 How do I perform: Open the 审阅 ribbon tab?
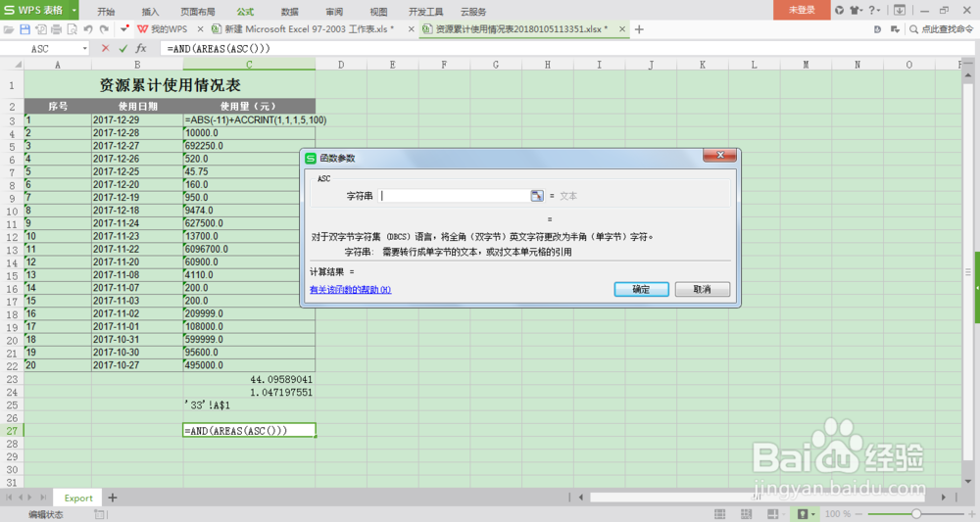pyautogui.click(x=334, y=11)
